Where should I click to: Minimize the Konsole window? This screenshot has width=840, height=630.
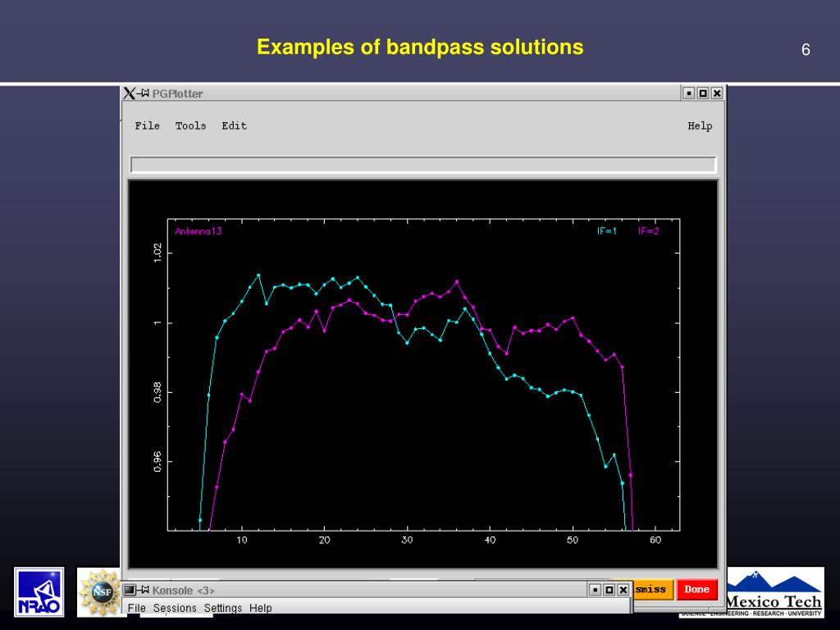(596, 590)
